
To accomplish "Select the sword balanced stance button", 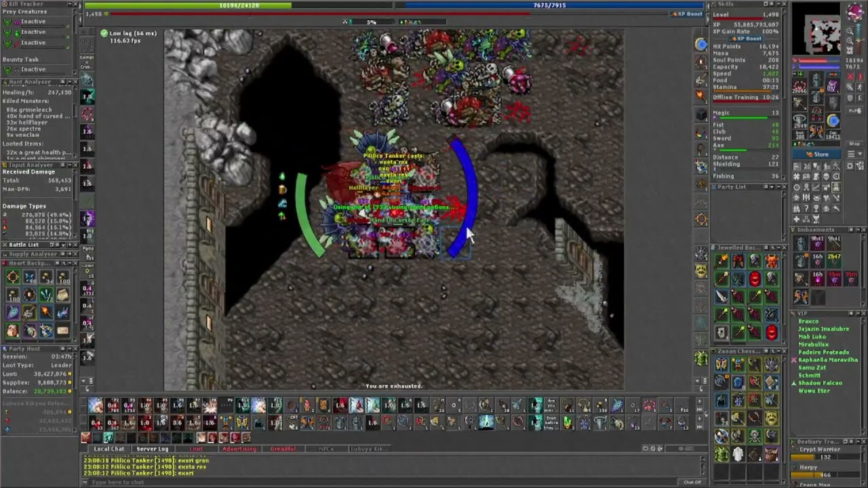I will click(850, 87).
